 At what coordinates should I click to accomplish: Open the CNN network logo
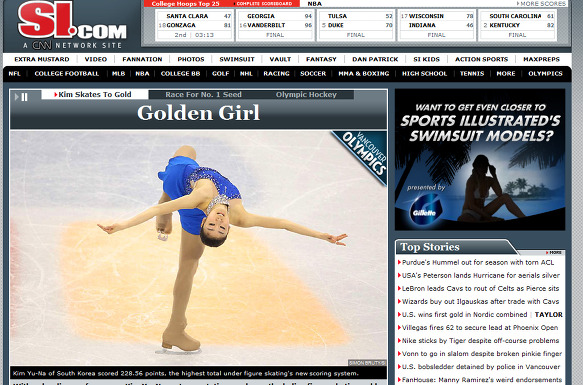click(42, 45)
